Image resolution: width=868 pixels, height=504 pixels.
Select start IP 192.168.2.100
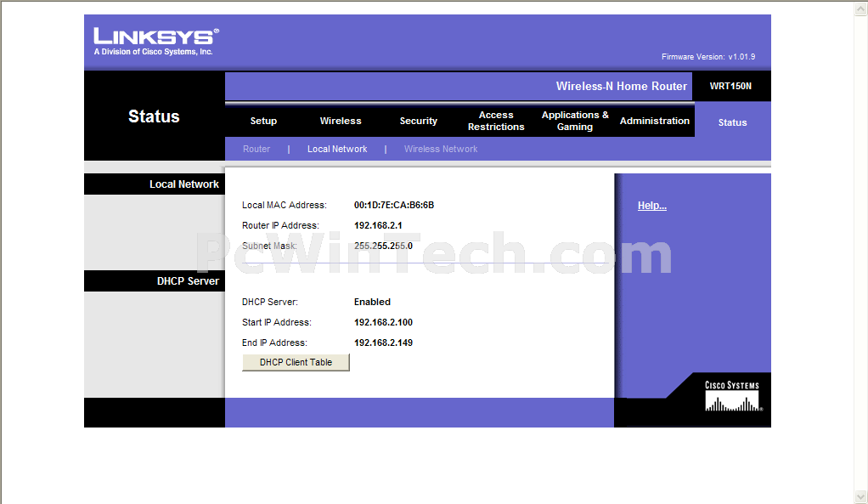(383, 322)
